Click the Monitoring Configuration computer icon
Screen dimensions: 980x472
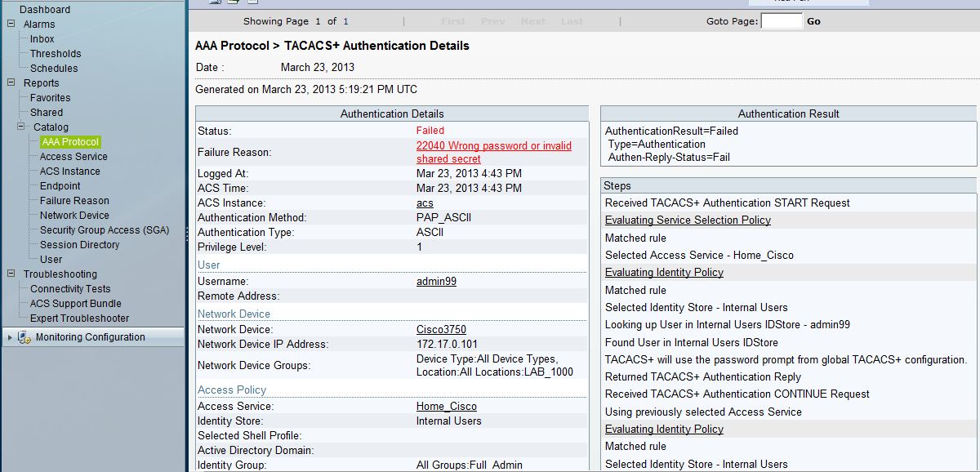coord(24,337)
